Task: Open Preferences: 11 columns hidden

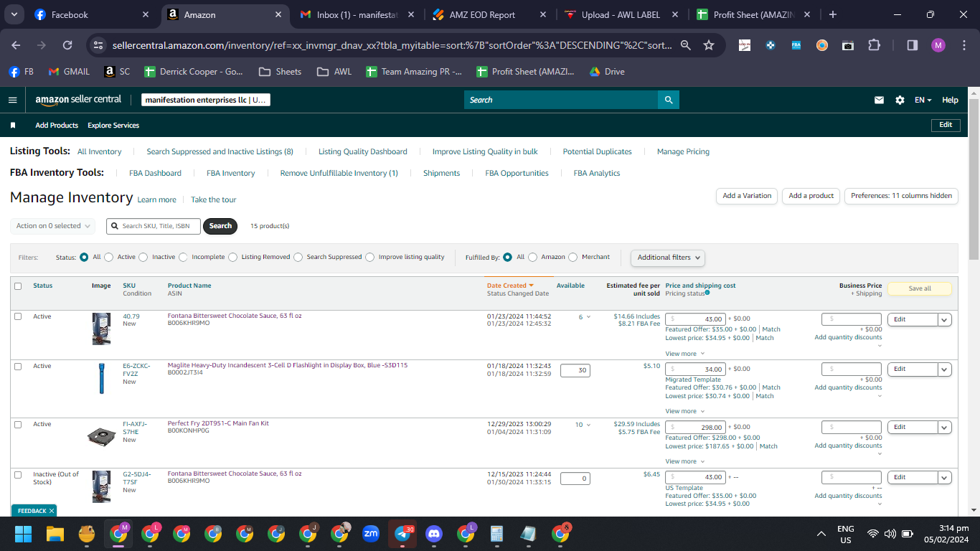Action: (901, 196)
